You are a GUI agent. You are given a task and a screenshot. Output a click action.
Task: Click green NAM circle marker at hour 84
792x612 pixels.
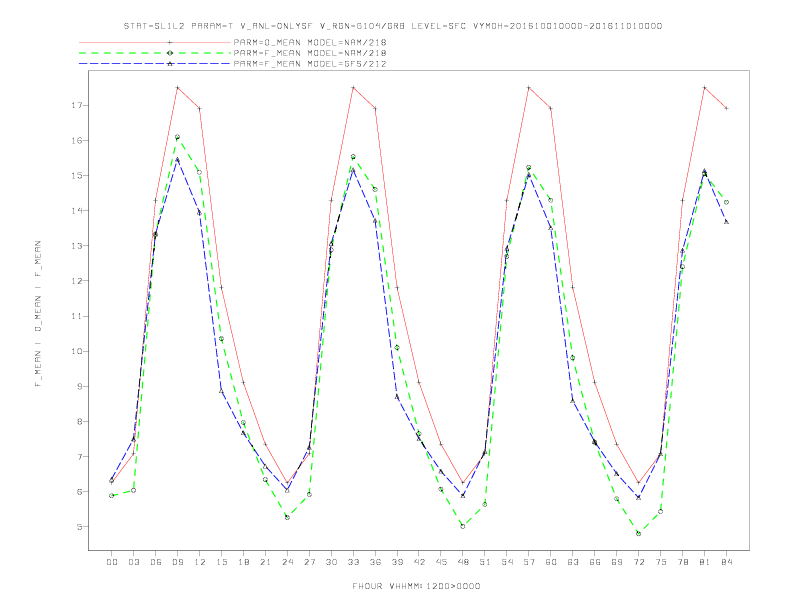(726, 202)
